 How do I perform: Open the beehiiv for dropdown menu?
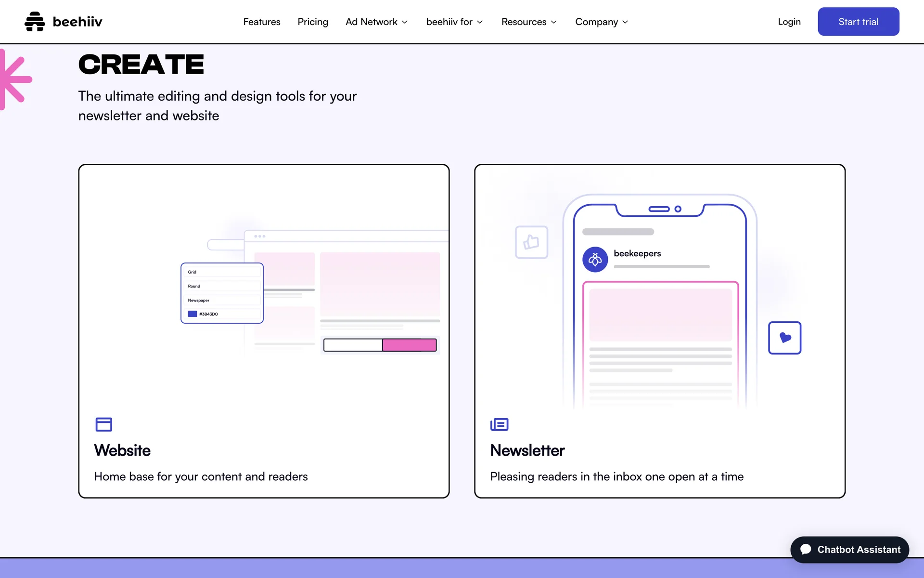(454, 22)
